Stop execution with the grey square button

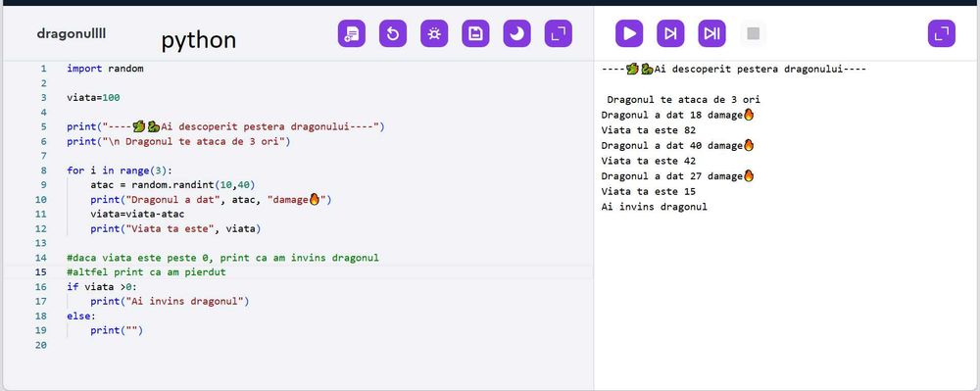(753, 33)
